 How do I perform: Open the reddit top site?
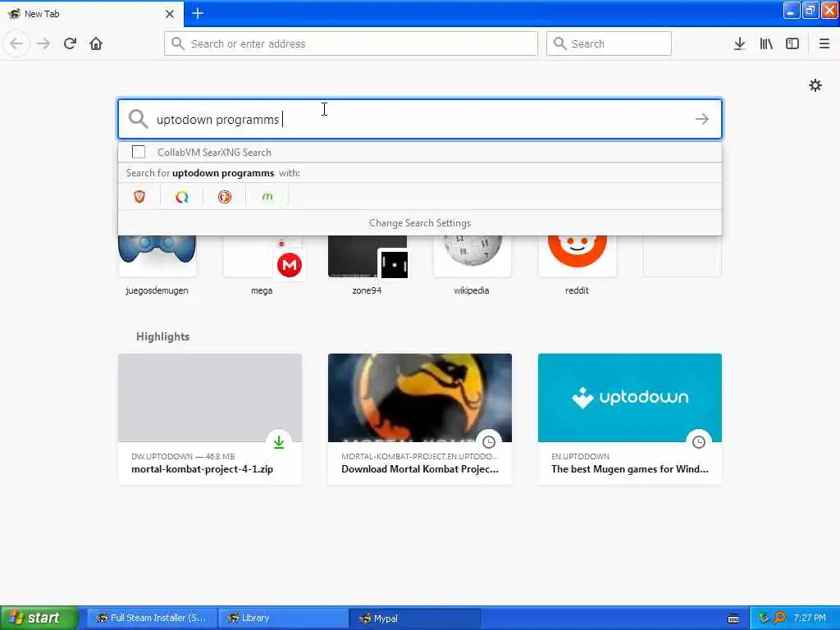[577, 265]
